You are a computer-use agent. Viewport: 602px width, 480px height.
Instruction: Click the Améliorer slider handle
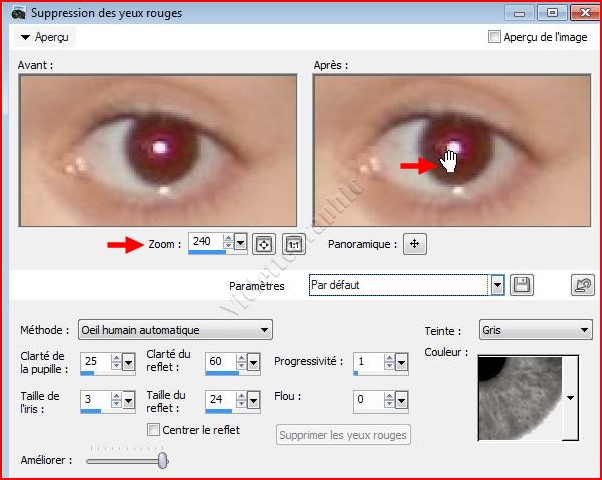(x=163, y=460)
